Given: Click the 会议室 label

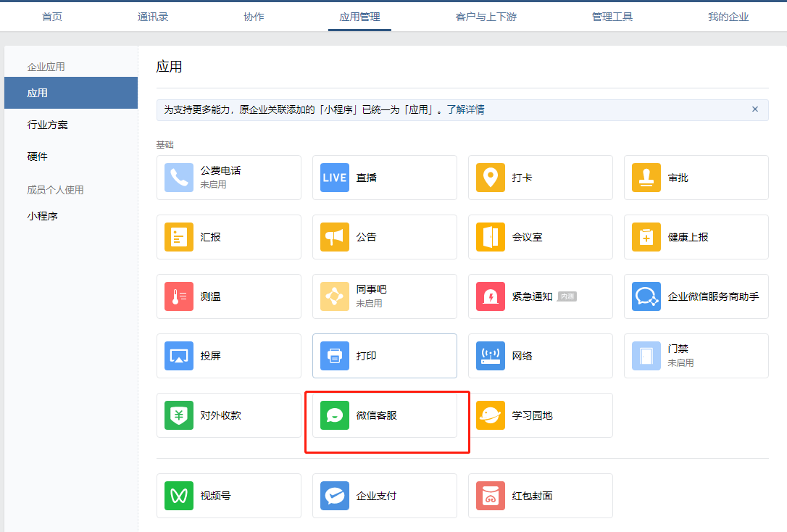Looking at the screenshot, I should (x=527, y=237).
